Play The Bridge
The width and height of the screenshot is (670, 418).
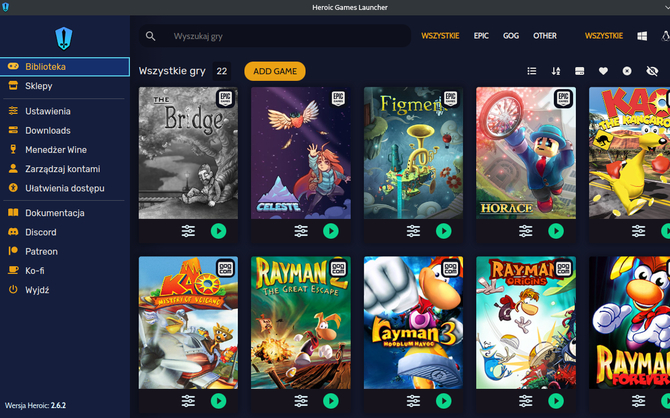click(x=218, y=231)
